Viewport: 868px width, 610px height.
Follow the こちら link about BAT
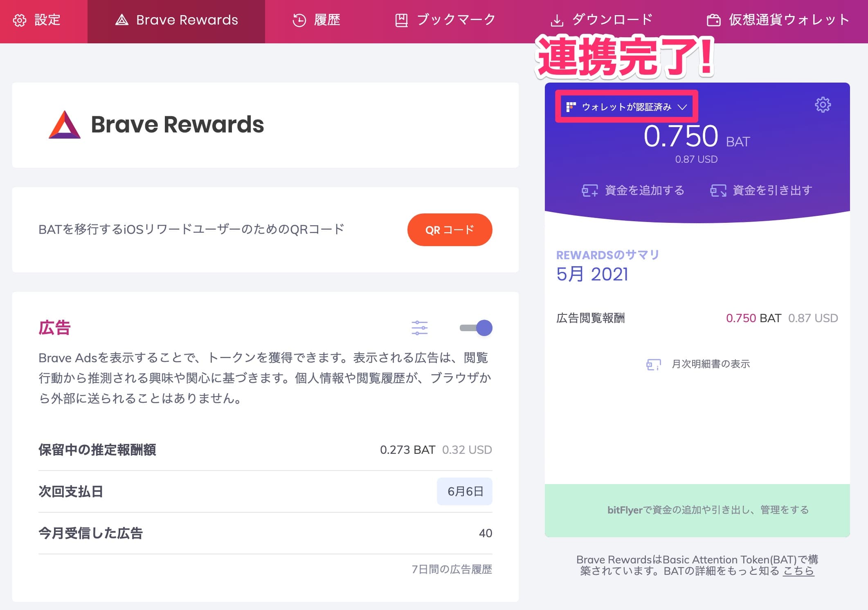pyautogui.click(x=798, y=571)
